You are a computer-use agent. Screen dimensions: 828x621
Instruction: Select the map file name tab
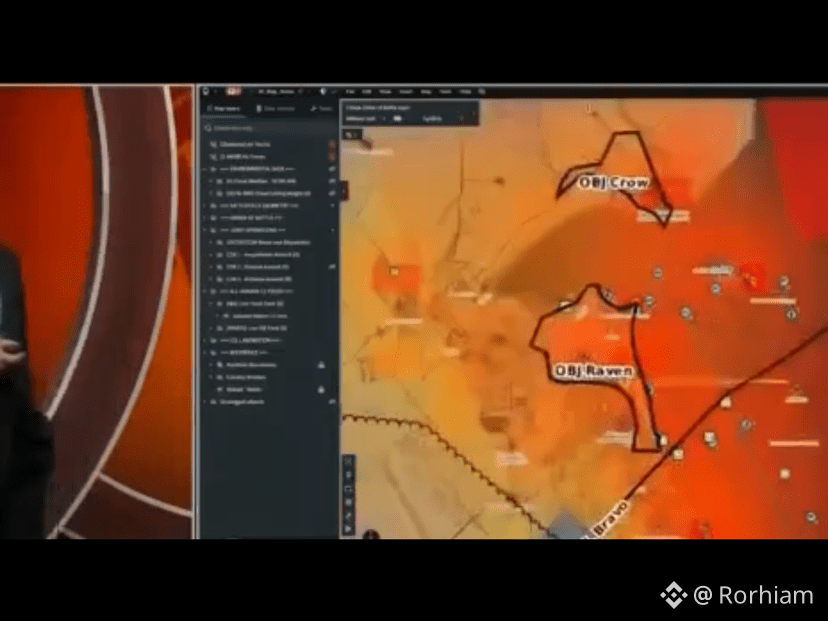click(276, 91)
